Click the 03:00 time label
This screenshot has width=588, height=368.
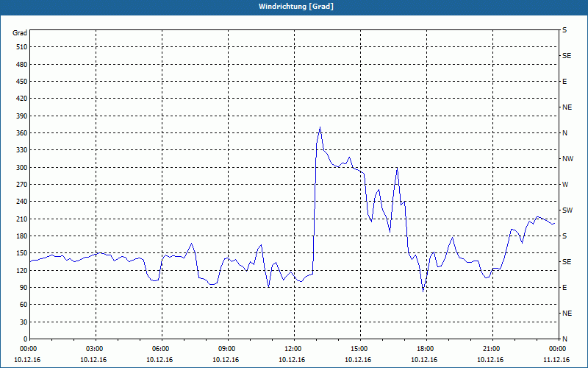(96, 348)
